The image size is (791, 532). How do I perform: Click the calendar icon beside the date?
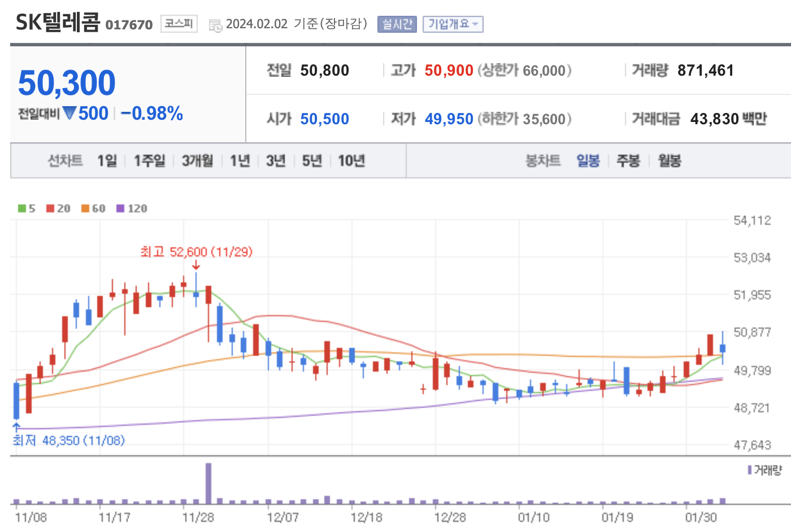tap(215, 25)
